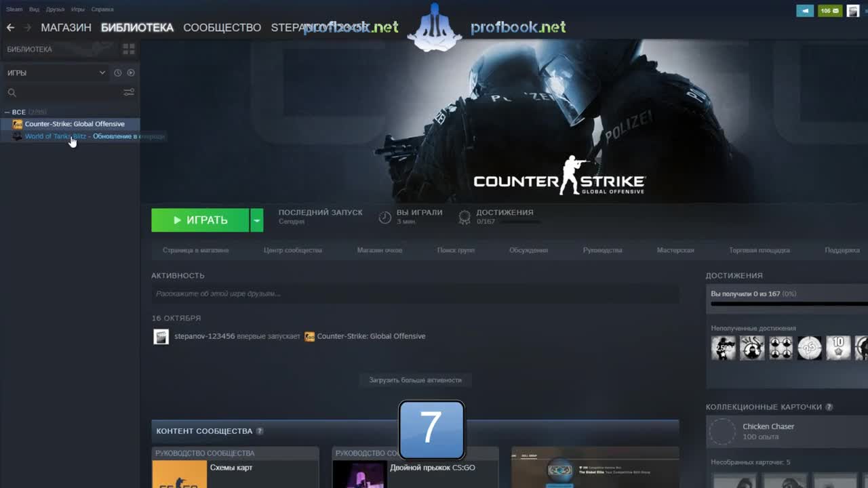Expand the ИГРЫ category dropdown
Image resolution: width=868 pixels, height=488 pixels.
pos(56,73)
